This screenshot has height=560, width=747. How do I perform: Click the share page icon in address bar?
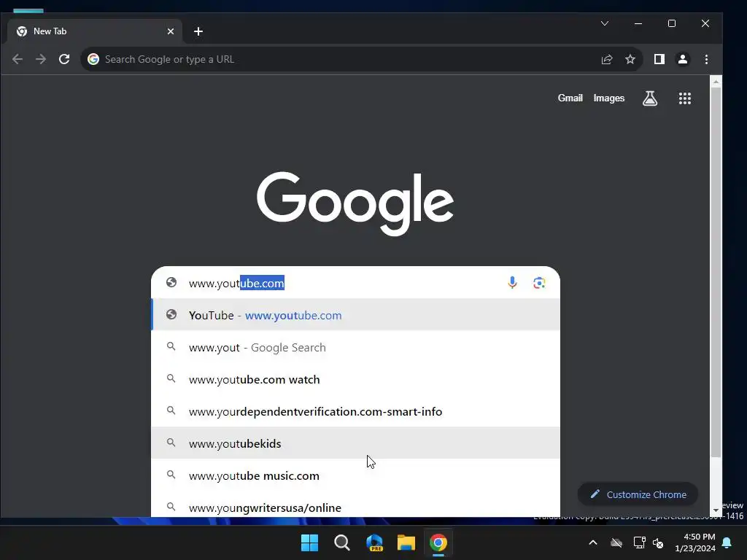[606, 59]
